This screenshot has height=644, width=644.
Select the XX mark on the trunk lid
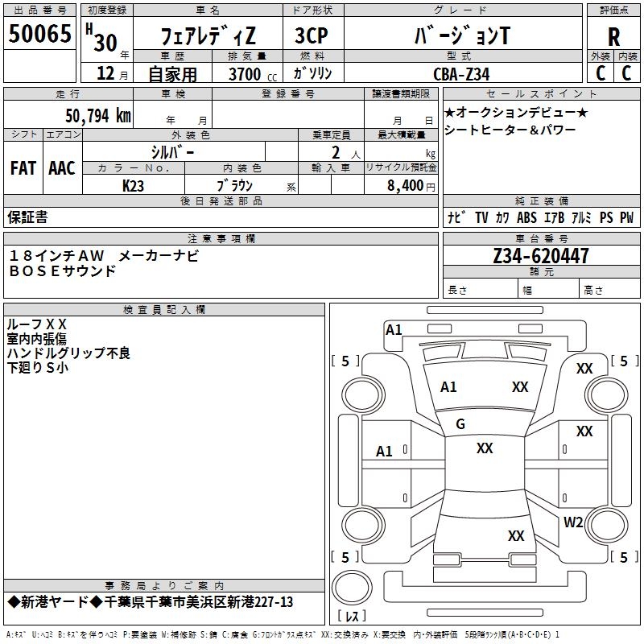tap(516, 536)
